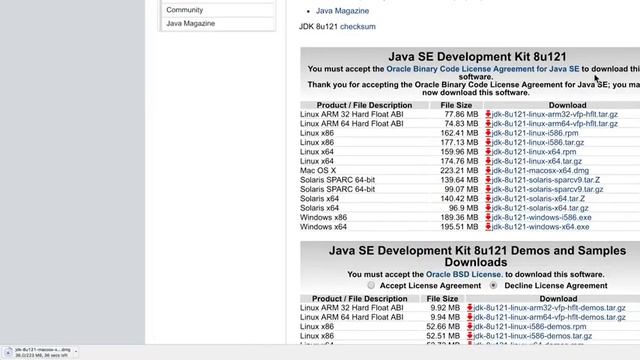This screenshot has width=640, height=360.
Task: Download jdk-8u121-solaris-sparcv9.tar.Z
Action: click(x=546, y=180)
